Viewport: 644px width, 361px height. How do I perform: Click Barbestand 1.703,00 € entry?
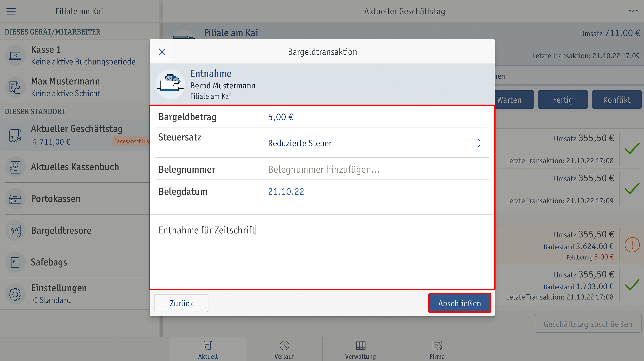pos(578,287)
